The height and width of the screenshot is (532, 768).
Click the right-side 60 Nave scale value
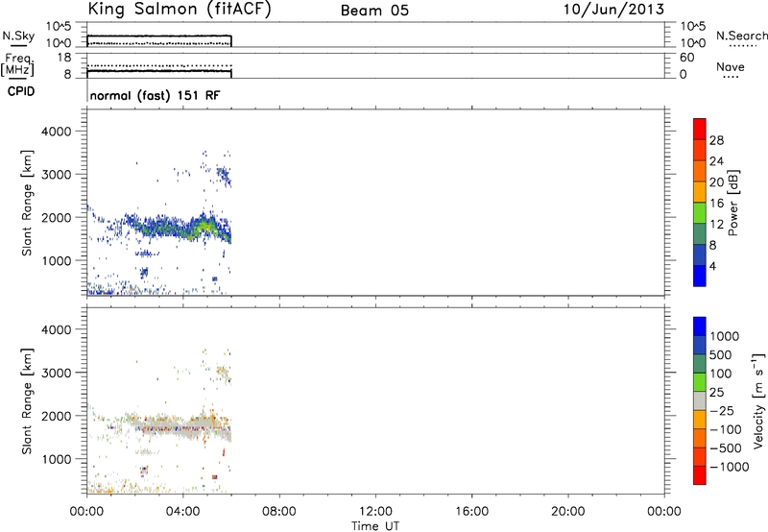click(x=686, y=58)
